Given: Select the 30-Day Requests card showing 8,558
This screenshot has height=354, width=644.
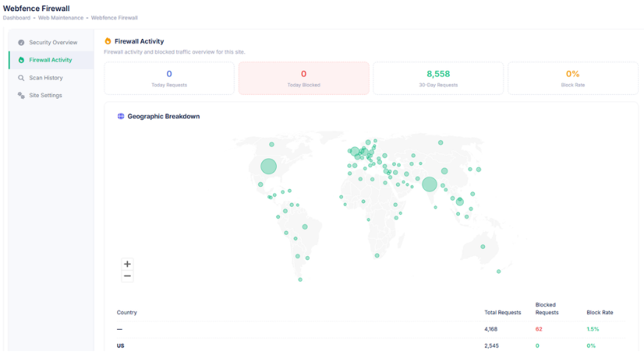Looking at the screenshot, I should click(x=438, y=79).
